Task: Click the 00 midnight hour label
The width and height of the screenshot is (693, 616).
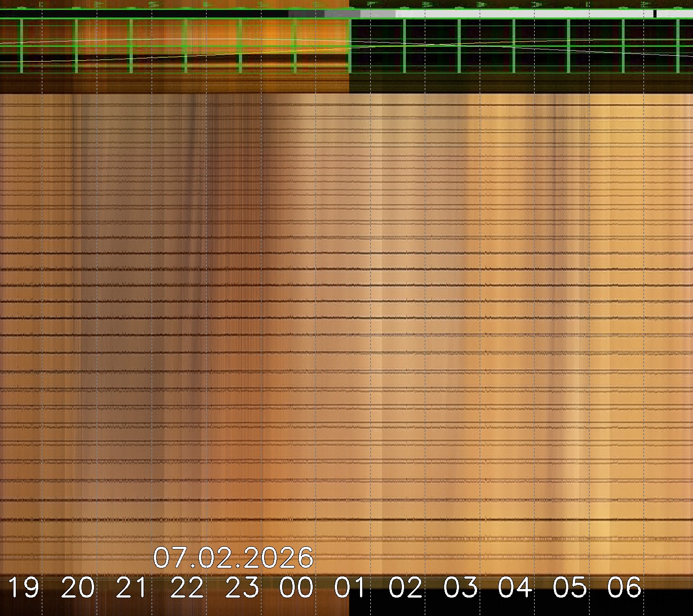Action: click(297, 587)
